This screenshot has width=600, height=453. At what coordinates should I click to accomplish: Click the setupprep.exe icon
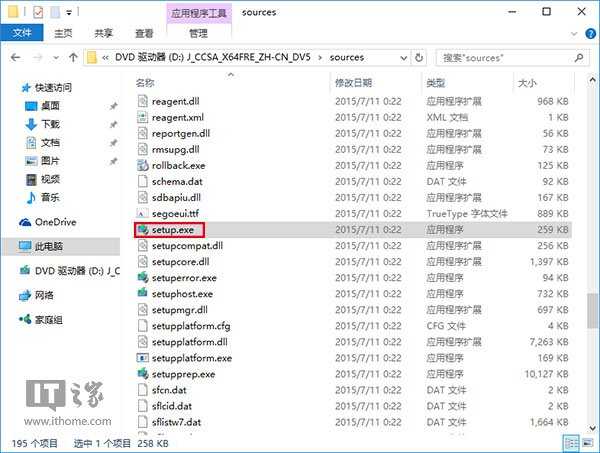pyautogui.click(x=143, y=374)
